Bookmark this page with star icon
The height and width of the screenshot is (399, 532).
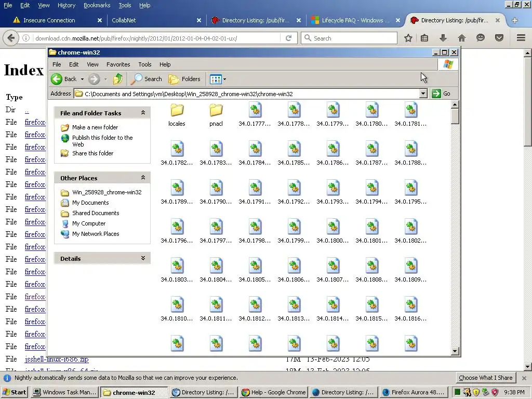pos(408,38)
